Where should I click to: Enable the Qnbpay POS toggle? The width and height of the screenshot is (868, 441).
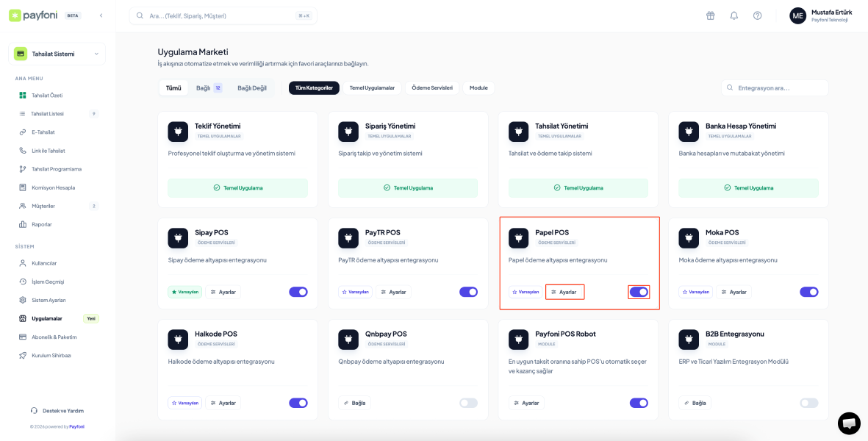[468, 403]
